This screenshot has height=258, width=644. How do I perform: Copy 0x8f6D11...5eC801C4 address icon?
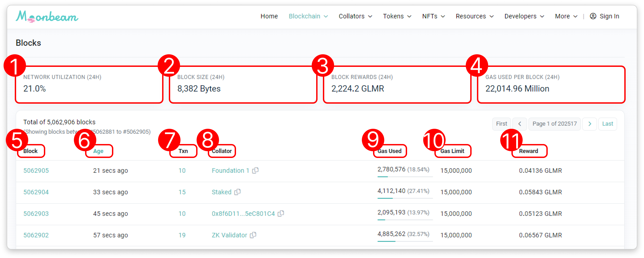281,213
